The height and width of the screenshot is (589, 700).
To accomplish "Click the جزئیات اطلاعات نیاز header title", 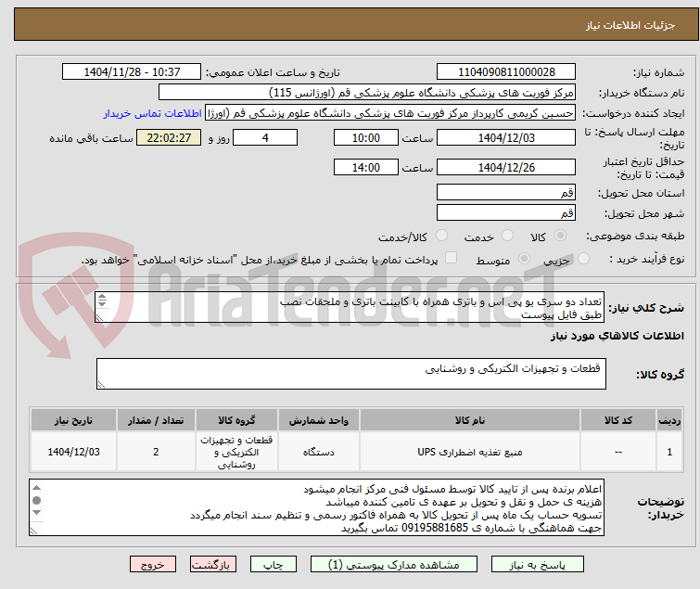I will 630,25.
